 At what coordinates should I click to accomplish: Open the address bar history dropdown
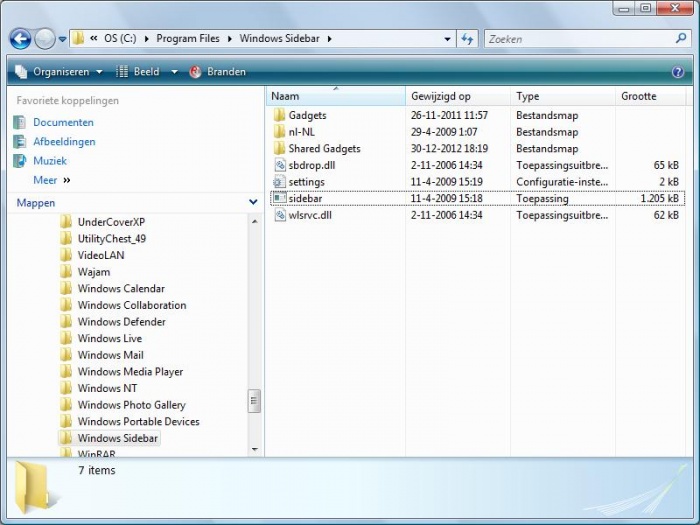(447, 39)
